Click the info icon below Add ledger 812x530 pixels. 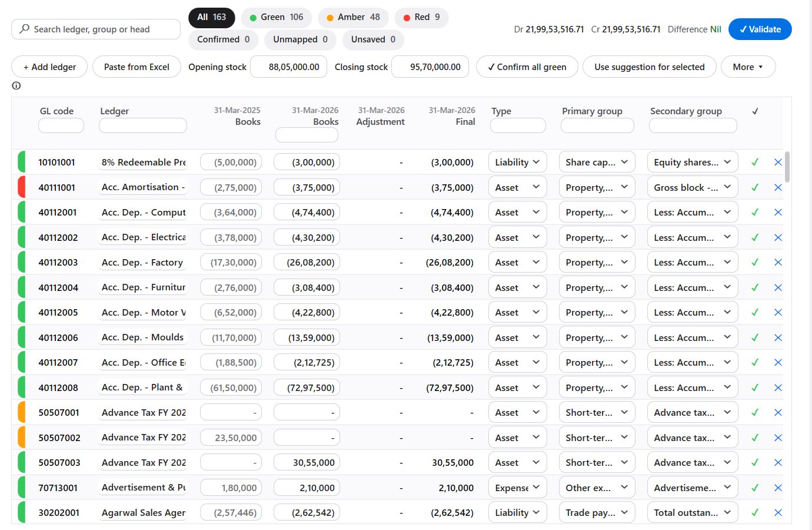16,85
